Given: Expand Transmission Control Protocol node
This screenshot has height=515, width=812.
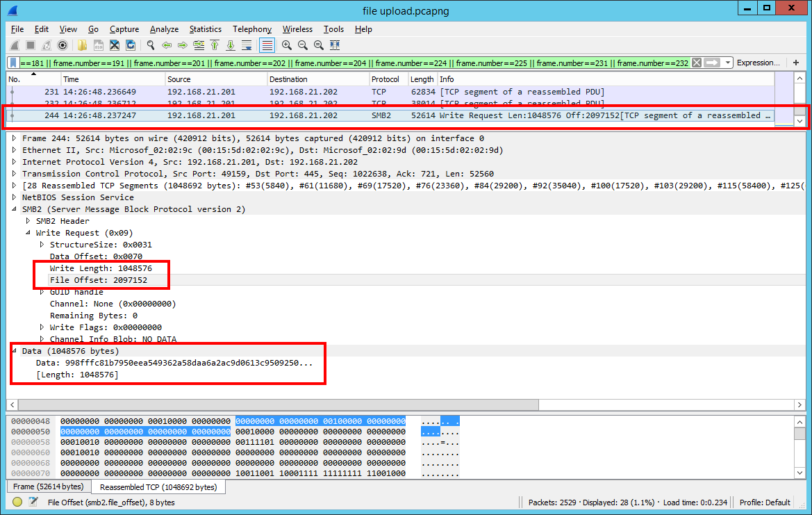Looking at the screenshot, I should [x=14, y=174].
